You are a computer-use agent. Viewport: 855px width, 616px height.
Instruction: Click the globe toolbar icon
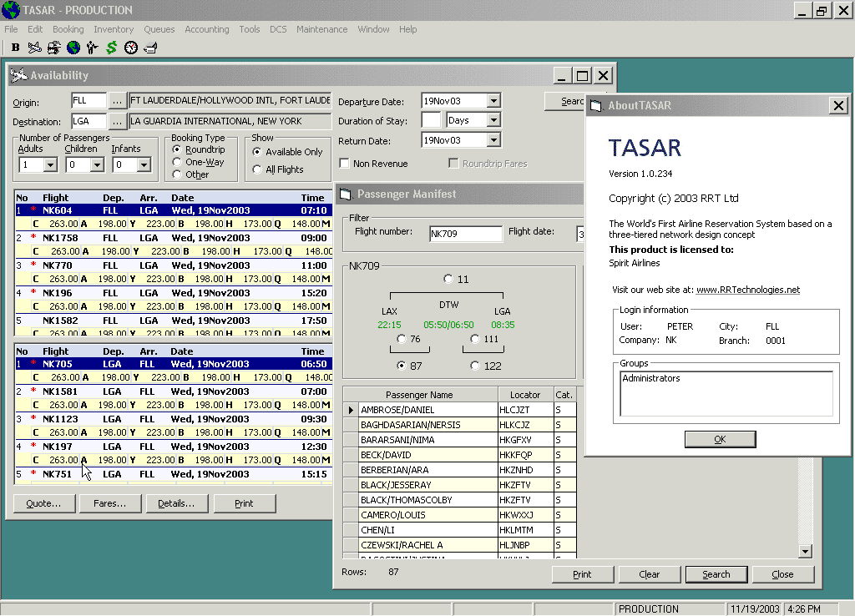73,48
